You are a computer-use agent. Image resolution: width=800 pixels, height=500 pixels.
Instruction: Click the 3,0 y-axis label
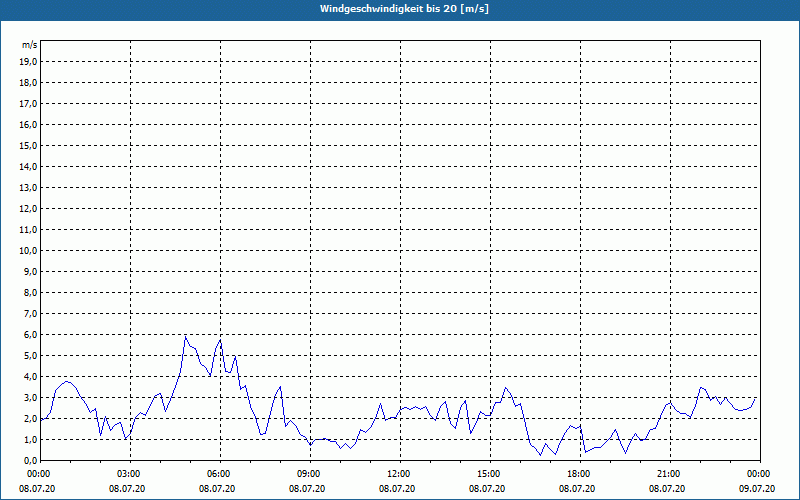coord(31,397)
